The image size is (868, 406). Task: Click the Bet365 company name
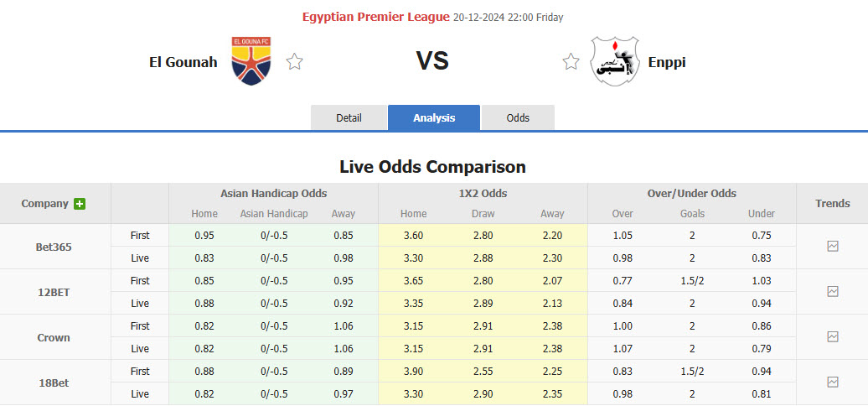point(52,247)
